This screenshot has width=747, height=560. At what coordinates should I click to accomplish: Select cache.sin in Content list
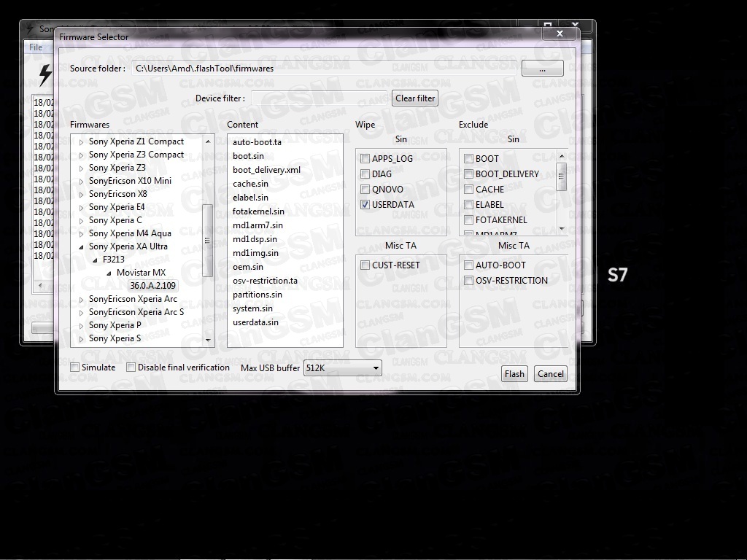pos(250,183)
